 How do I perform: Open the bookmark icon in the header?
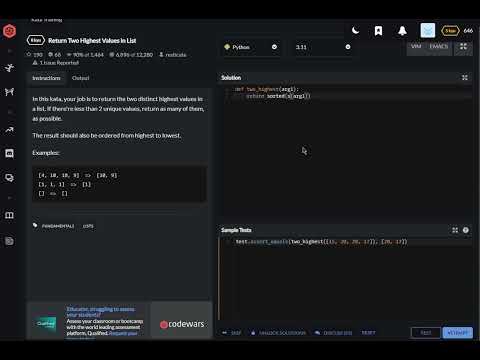[378, 31]
